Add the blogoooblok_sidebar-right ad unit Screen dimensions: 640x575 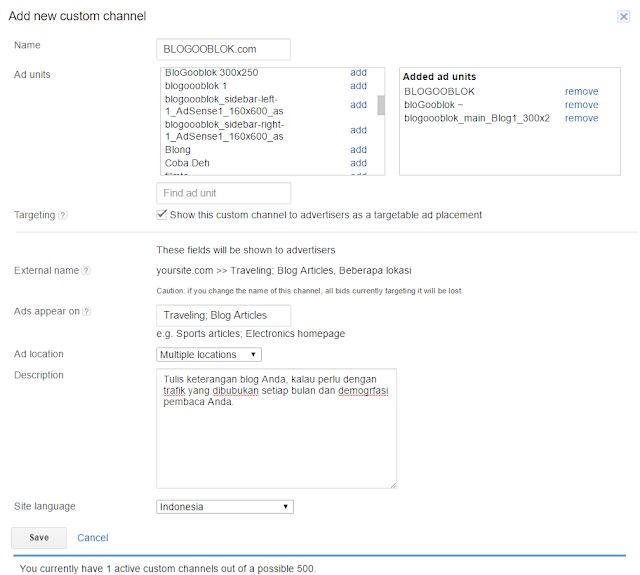[x=358, y=130]
